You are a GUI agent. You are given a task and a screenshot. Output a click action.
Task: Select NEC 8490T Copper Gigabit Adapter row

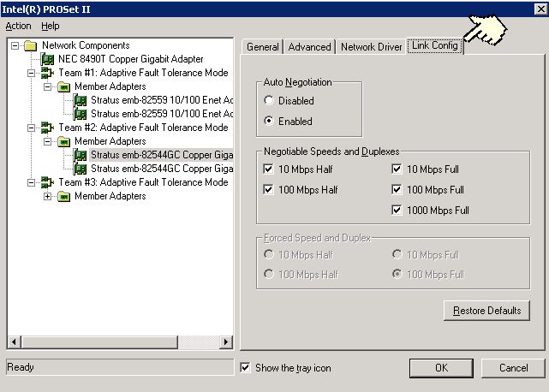[130, 59]
